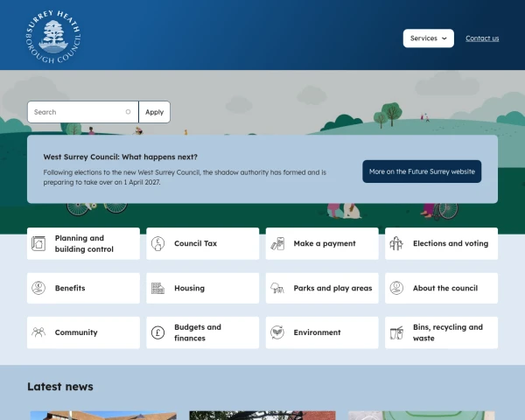The image size is (525, 420).
Task: Click the Community group icon
Action: [38, 332]
